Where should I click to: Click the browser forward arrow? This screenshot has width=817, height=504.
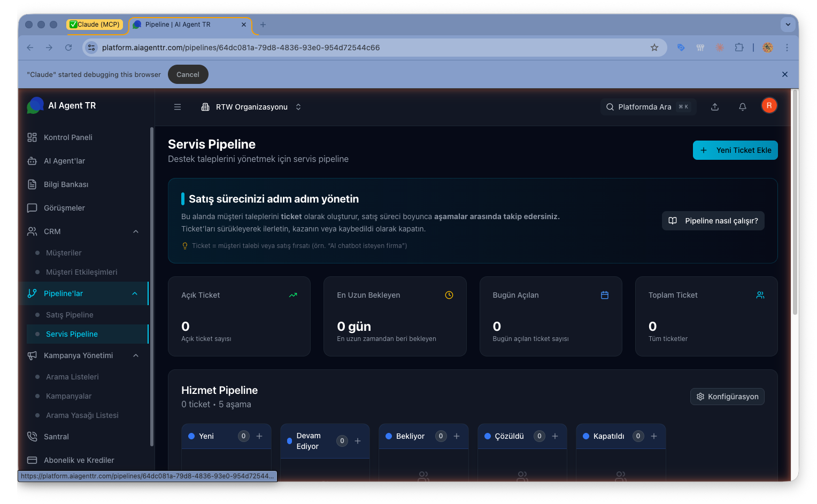49,48
